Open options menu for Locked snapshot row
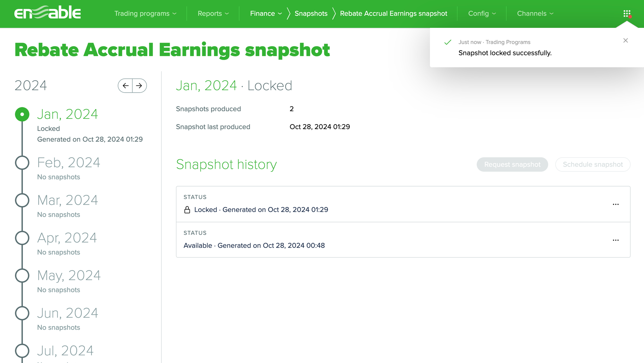Viewport: 644px width, 363px height. 615,204
